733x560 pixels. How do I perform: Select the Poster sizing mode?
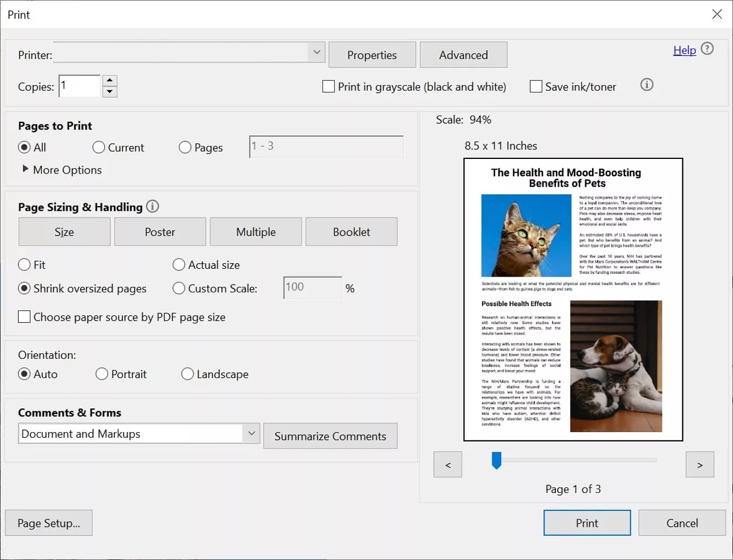pyautogui.click(x=160, y=232)
